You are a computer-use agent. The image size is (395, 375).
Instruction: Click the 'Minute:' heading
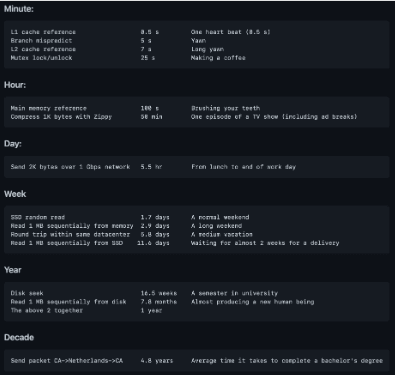(19, 9)
